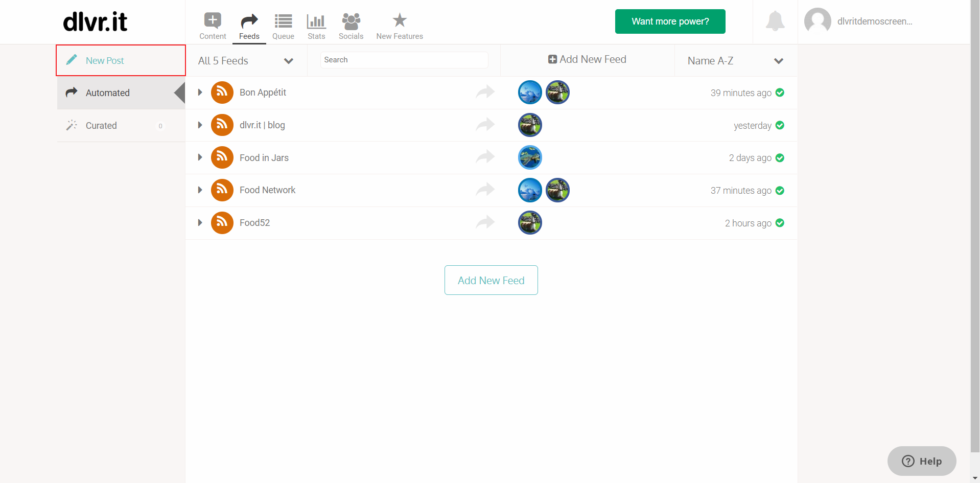Viewport: 980px width, 483px height.
Task: Click the Food52 RSS icon
Action: tap(222, 223)
